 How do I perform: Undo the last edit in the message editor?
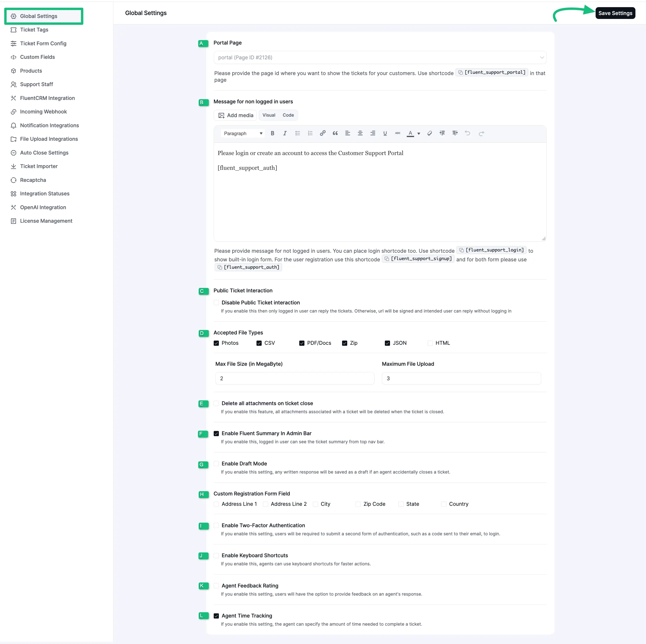[x=467, y=133]
